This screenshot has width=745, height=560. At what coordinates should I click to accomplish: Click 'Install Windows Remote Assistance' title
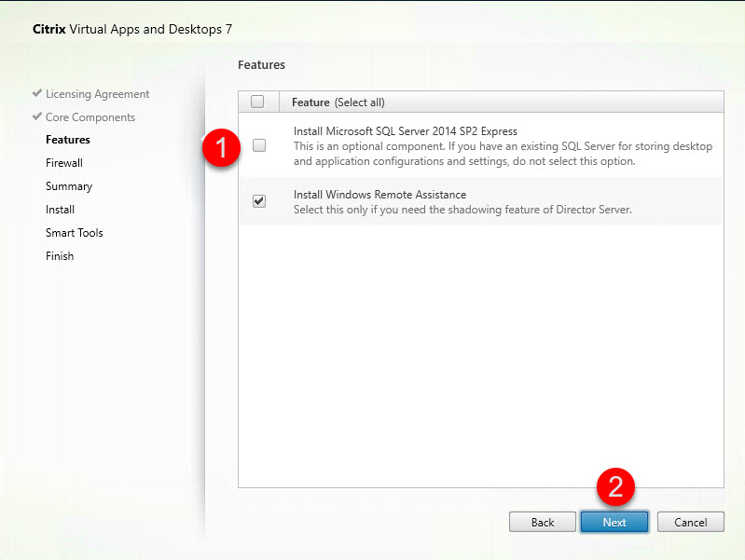click(x=379, y=195)
